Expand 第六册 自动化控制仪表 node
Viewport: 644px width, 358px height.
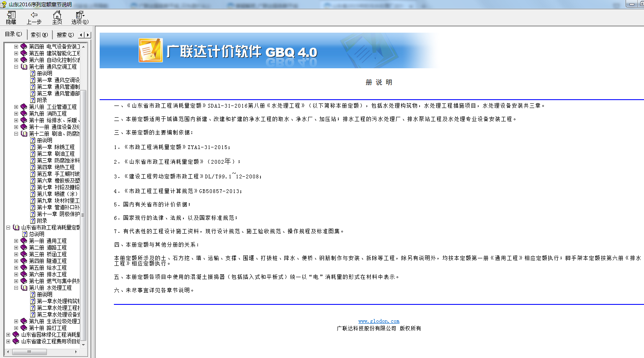16,60
